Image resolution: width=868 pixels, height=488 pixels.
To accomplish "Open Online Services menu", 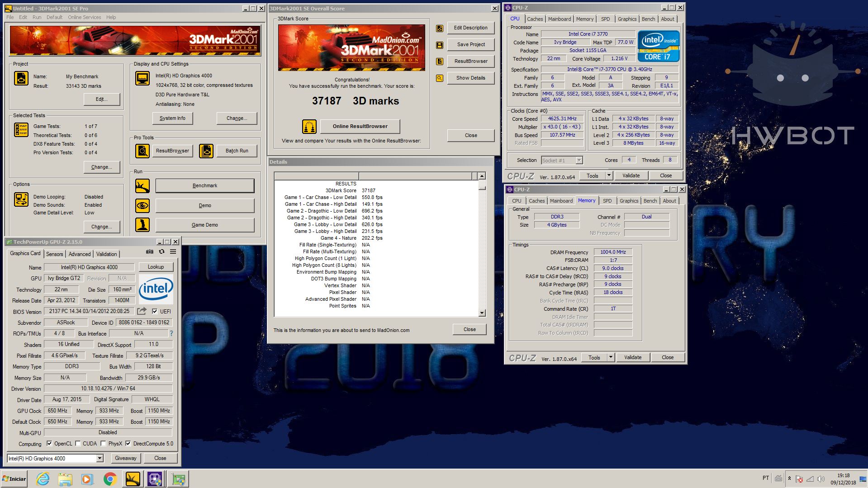I will click(x=85, y=17).
